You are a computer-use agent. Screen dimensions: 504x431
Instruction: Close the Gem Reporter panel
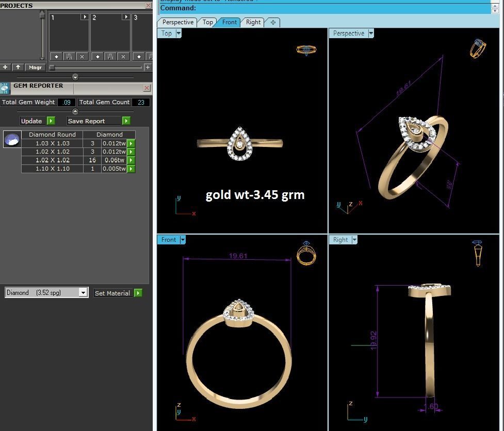point(147,88)
